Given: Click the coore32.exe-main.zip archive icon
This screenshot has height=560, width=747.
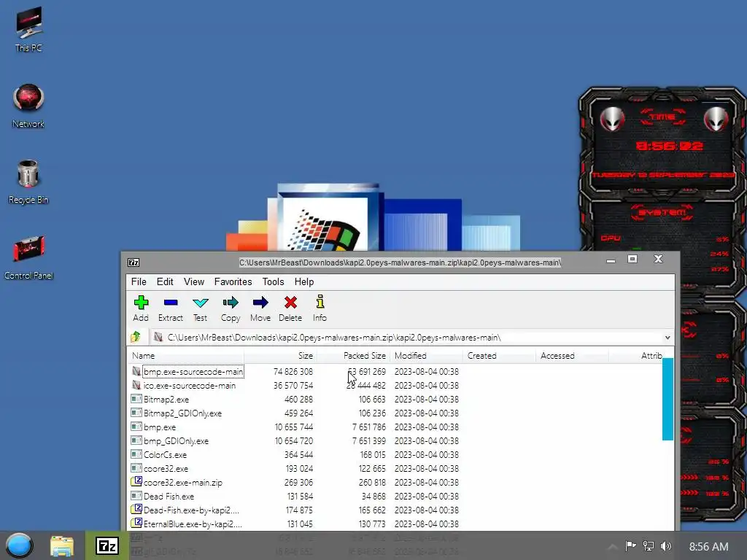Looking at the screenshot, I should point(136,481).
